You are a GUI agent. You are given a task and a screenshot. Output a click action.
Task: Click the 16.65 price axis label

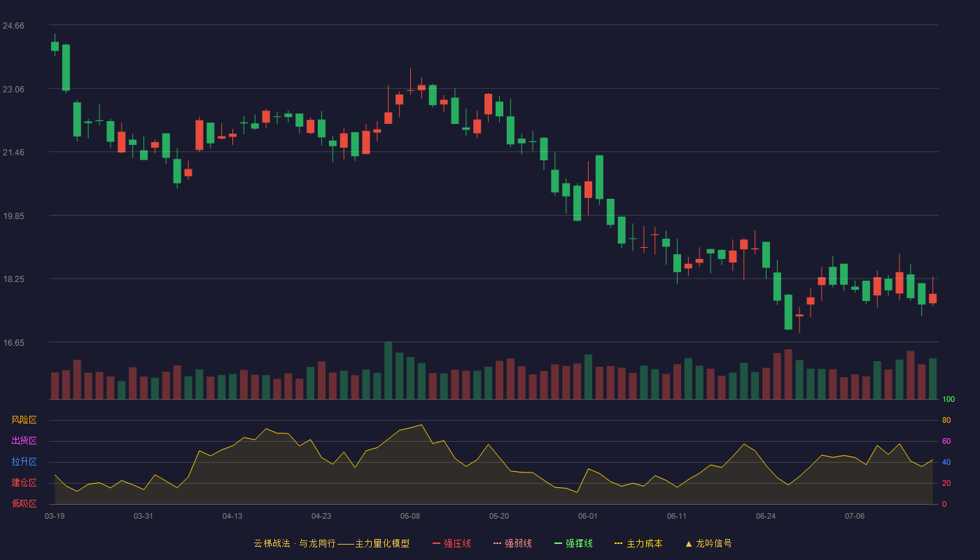click(13, 343)
